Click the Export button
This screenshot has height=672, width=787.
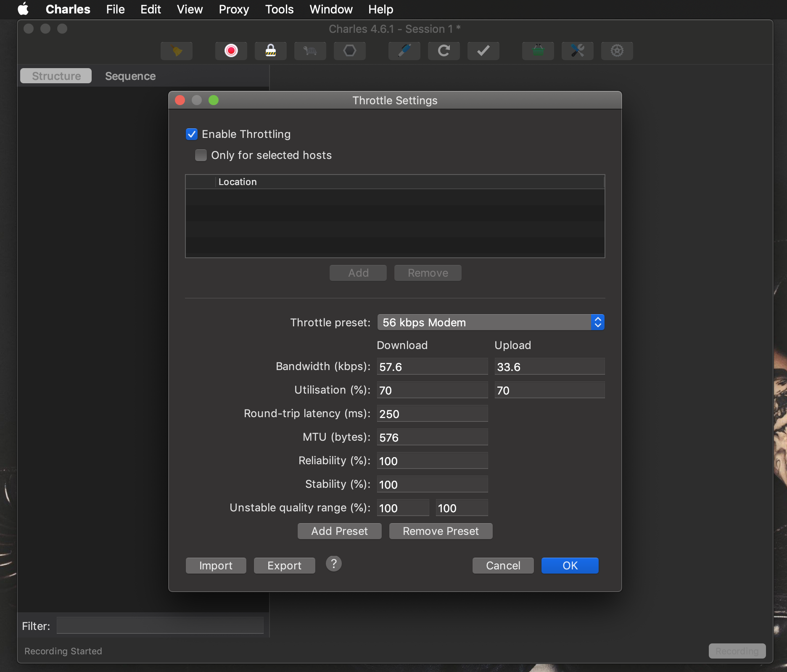point(284,565)
